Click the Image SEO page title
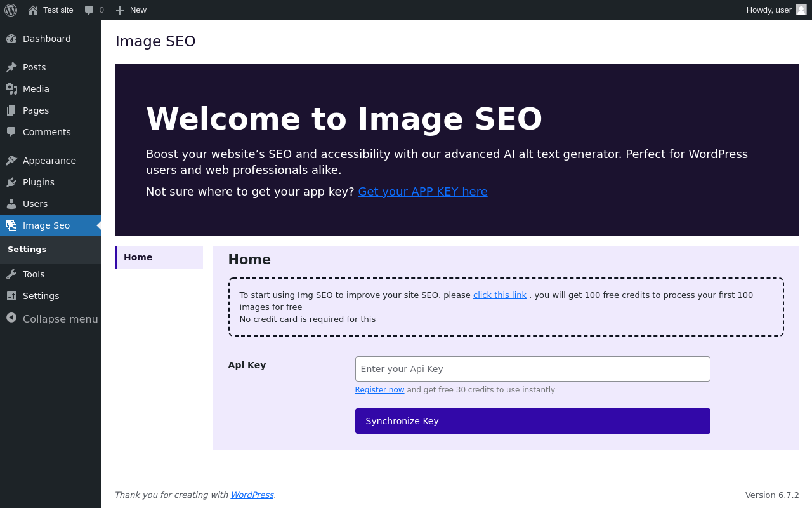812x508 pixels. [x=155, y=41]
